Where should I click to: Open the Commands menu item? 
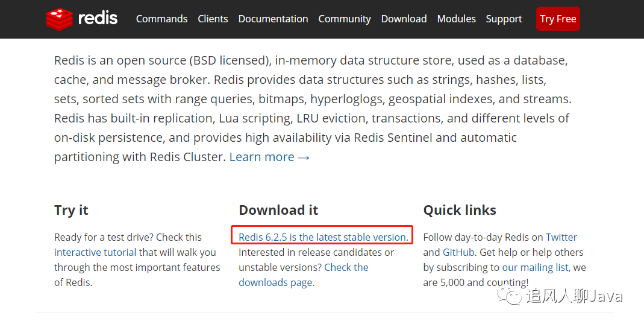[162, 19]
